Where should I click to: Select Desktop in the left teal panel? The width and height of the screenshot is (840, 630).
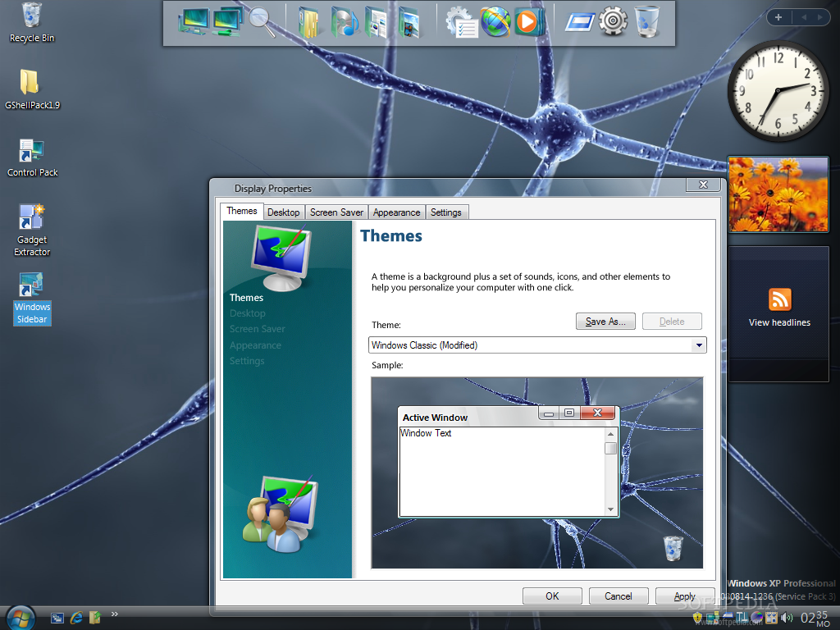coord(248,313)
